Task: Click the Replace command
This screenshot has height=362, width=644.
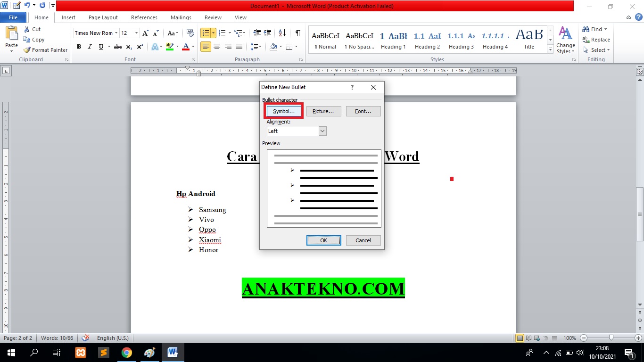Action: coord(596,40)
